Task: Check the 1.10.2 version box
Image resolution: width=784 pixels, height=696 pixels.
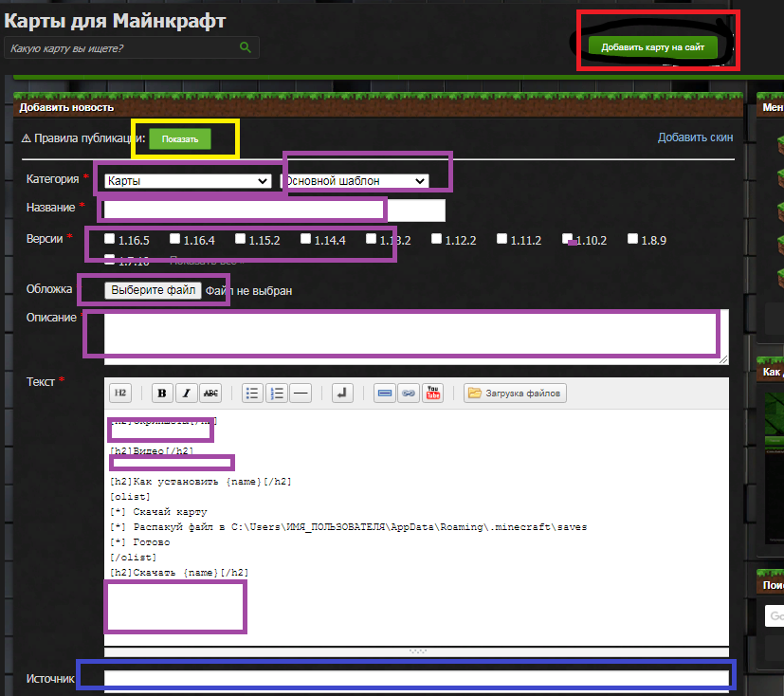Action: click(x=567, y=239)
